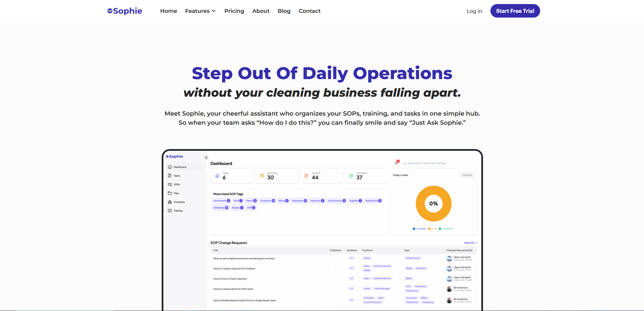Open the Pricing menu item
This screenshot has height=311, width=644.
[x=234, y=11]
